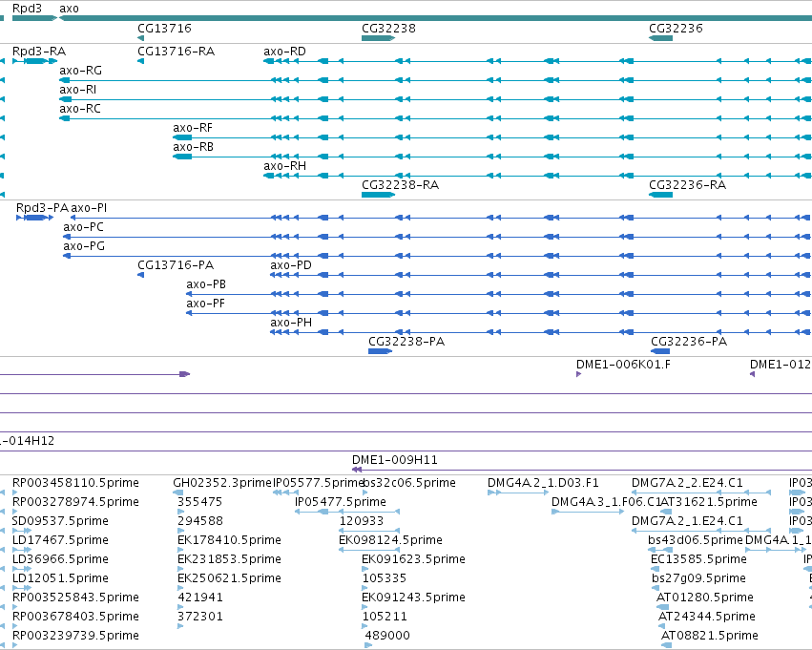Select EST LD36966.5prime
This screenshot has height=650, width=812.
pyautogui.click(x=60, y=559)
